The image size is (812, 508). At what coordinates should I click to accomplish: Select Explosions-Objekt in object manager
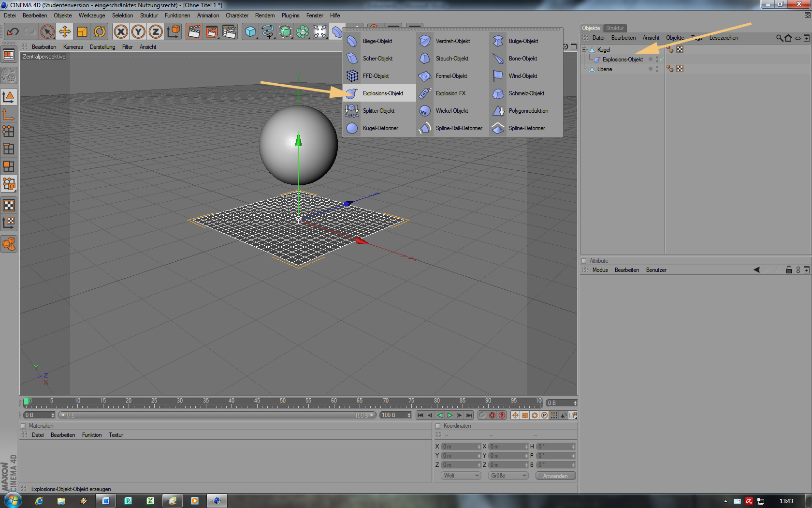click(x=623, y=60)
